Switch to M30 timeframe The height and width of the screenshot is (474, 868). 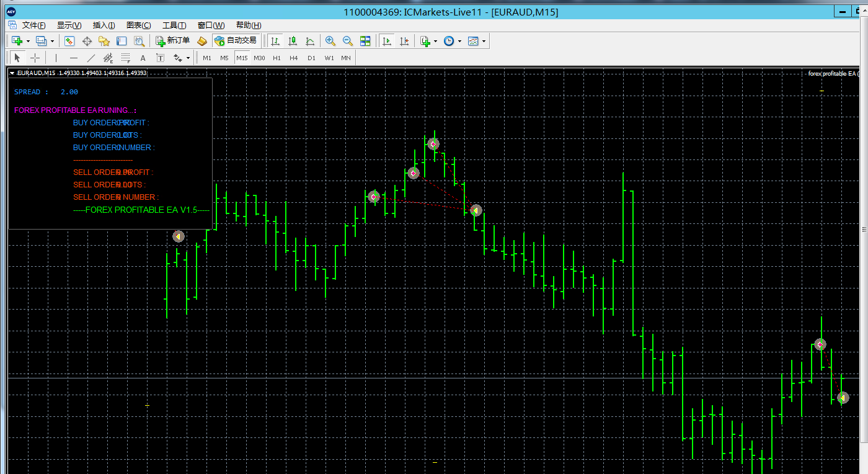tap(259, 58)
